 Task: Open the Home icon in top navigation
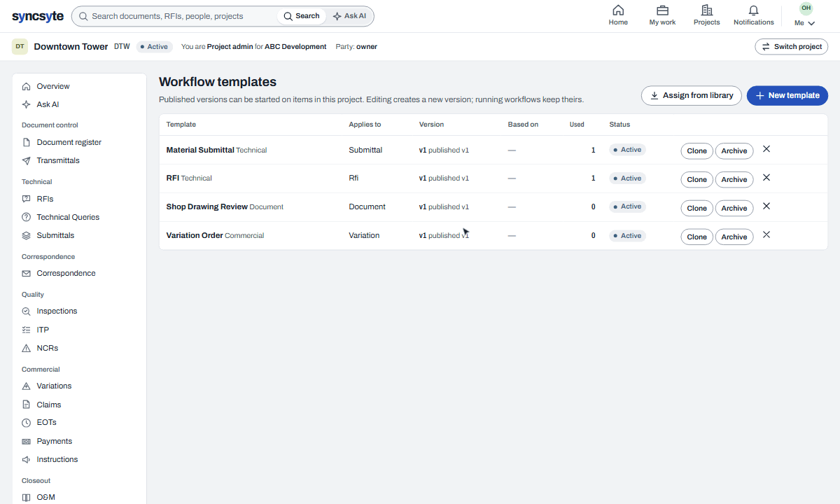point(618,10)
